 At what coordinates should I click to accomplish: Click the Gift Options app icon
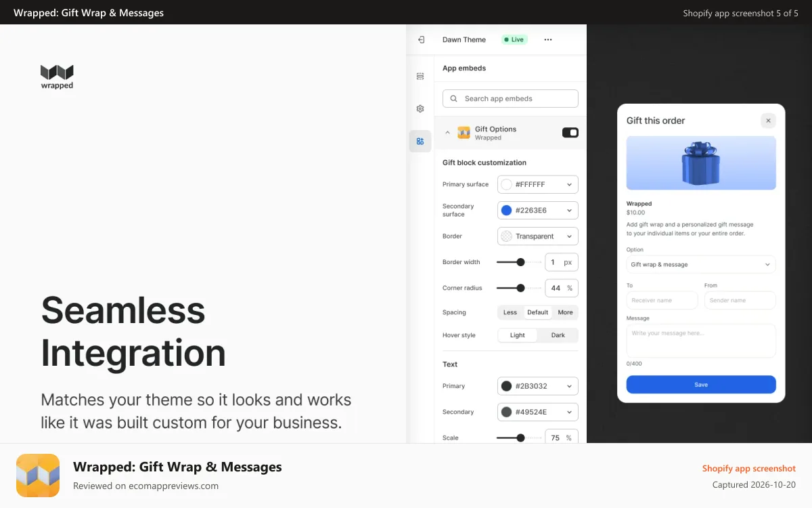tap(464, 133)
